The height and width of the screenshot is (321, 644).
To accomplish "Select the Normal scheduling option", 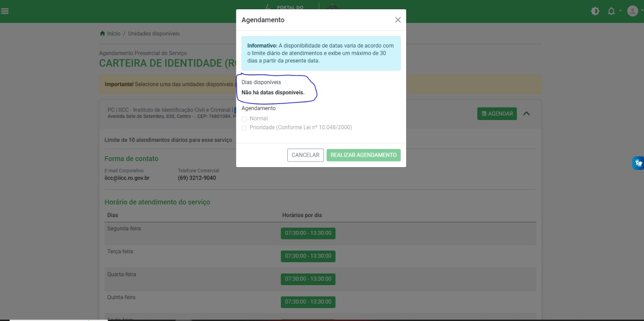I will pos(244,119).
